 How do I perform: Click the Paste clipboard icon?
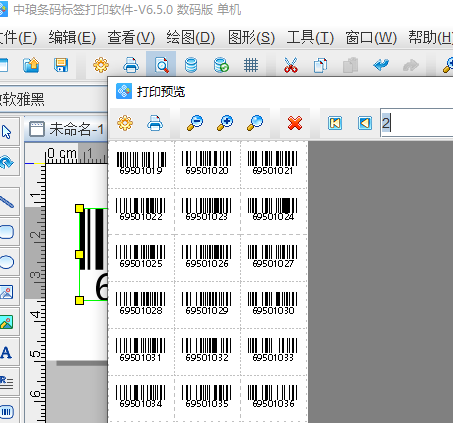pyautogui.click(x=350, y=65)
